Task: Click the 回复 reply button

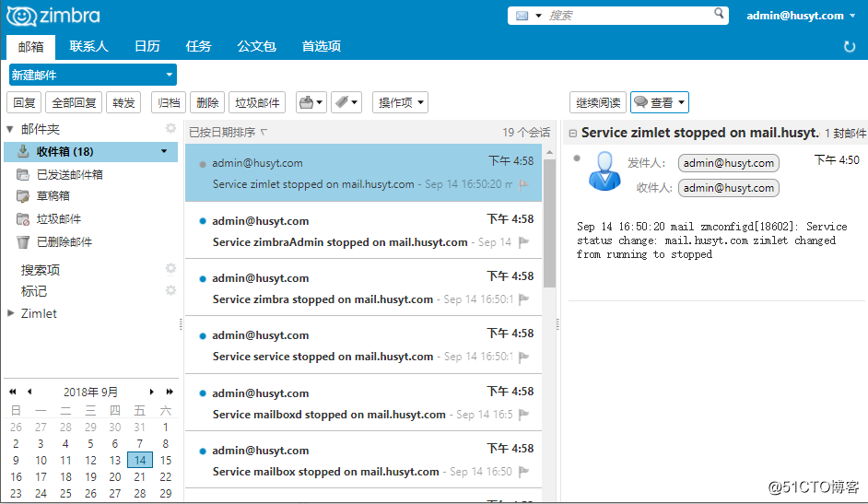Action: (x=24, y=102)
